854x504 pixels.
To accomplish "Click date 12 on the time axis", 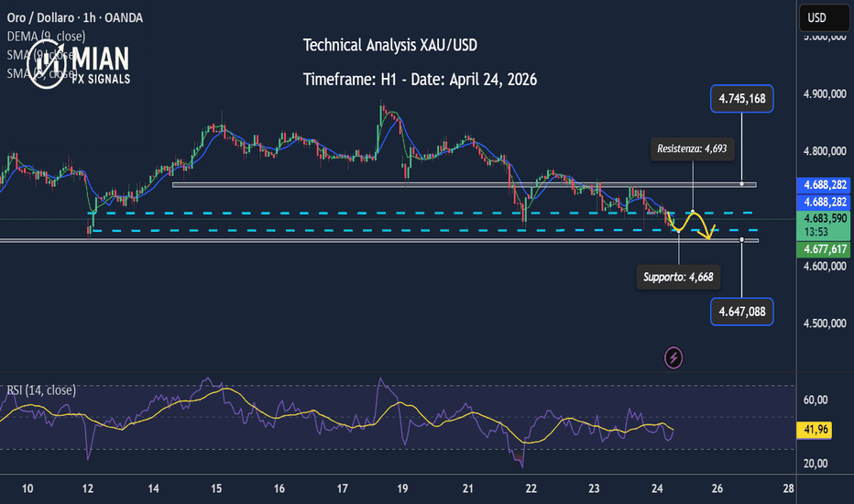I will [x=88, y=488].
